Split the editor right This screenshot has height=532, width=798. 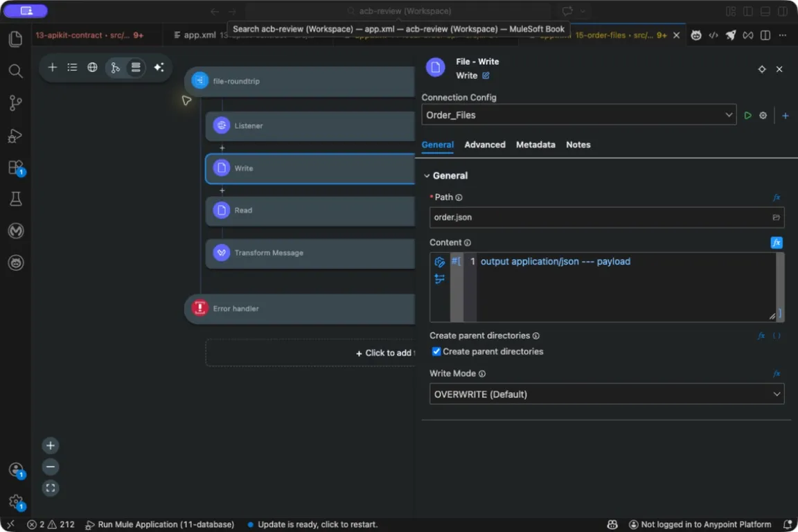click(765, 35)
